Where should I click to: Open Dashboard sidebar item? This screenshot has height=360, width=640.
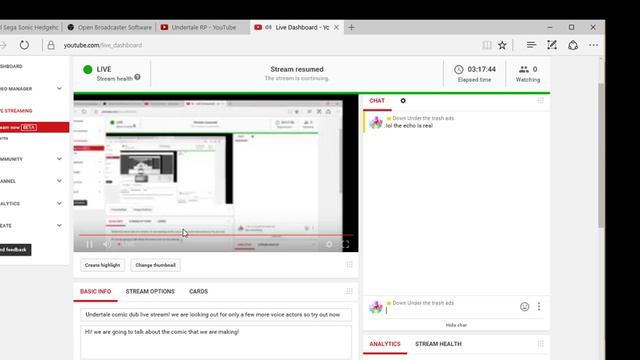coord(11,66)
